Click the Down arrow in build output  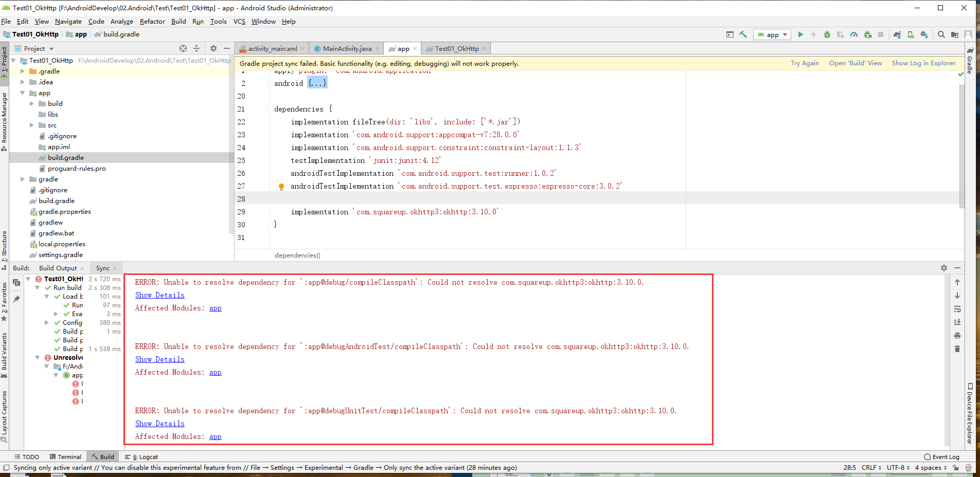click(957, 296)
